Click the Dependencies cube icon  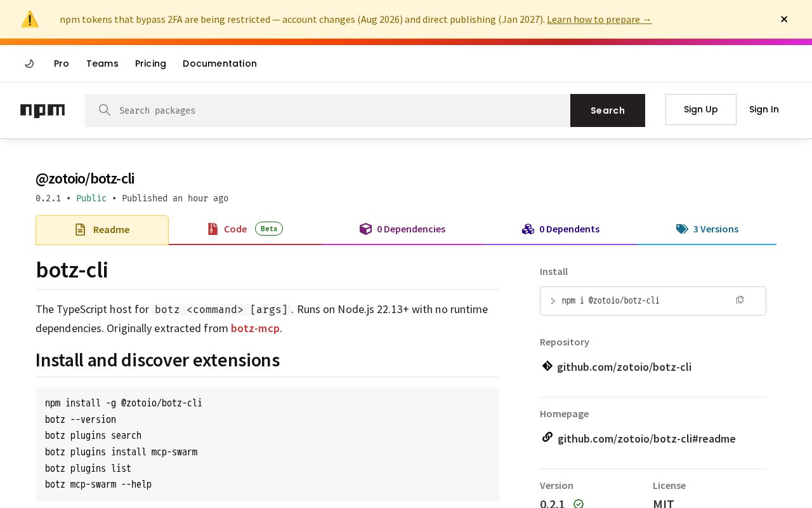click(365, 229)
